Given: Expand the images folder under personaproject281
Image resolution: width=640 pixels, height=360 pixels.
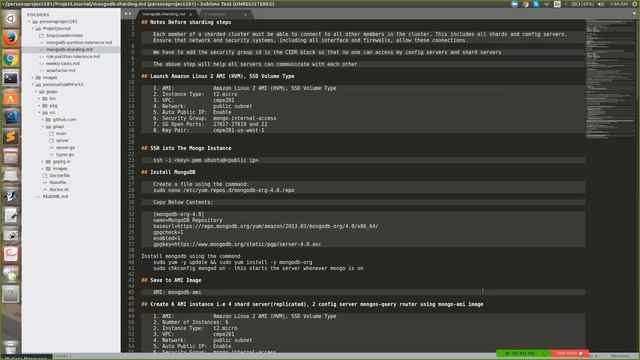Looking at the screenshot, I should pos(33,77).
